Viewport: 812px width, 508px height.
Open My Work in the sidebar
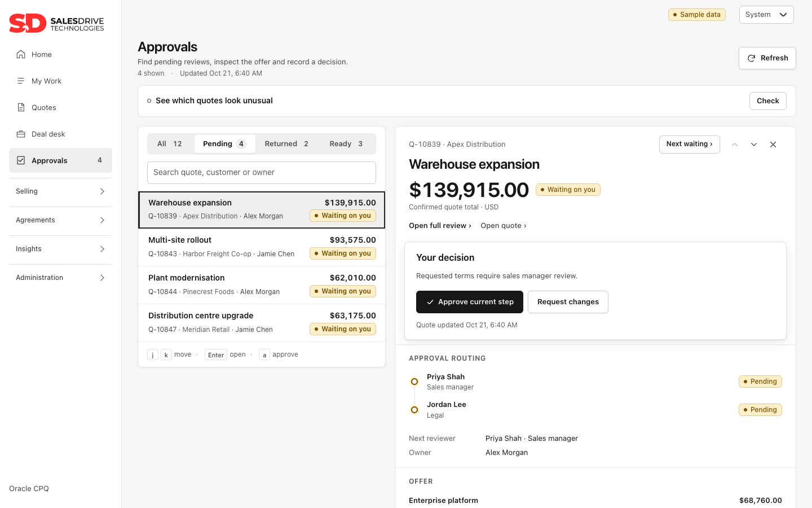click(x=61, y=81)
